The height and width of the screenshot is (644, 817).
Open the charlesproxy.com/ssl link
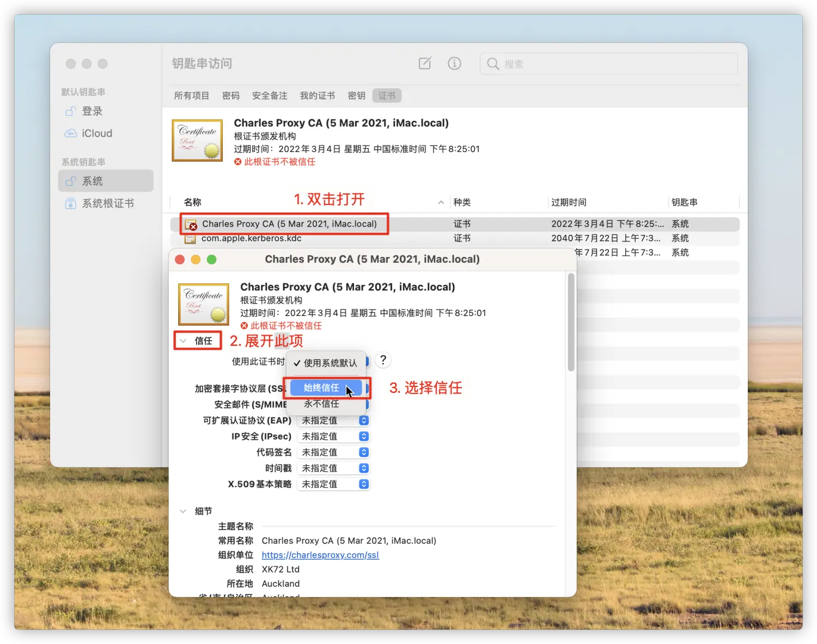pyautogui.click(x=320, y=555)
